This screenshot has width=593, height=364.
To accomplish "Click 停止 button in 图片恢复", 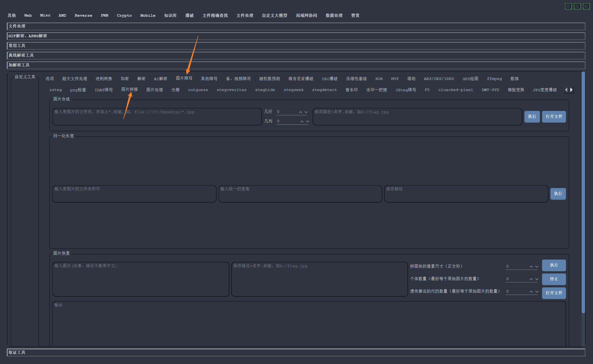I will point(554,279).
